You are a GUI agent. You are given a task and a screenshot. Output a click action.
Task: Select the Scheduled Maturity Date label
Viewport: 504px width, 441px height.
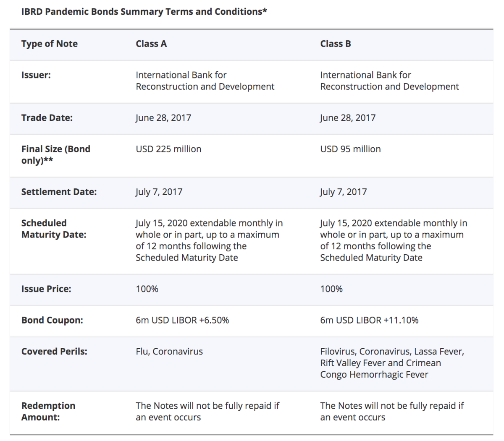click(x=54, y=229)
